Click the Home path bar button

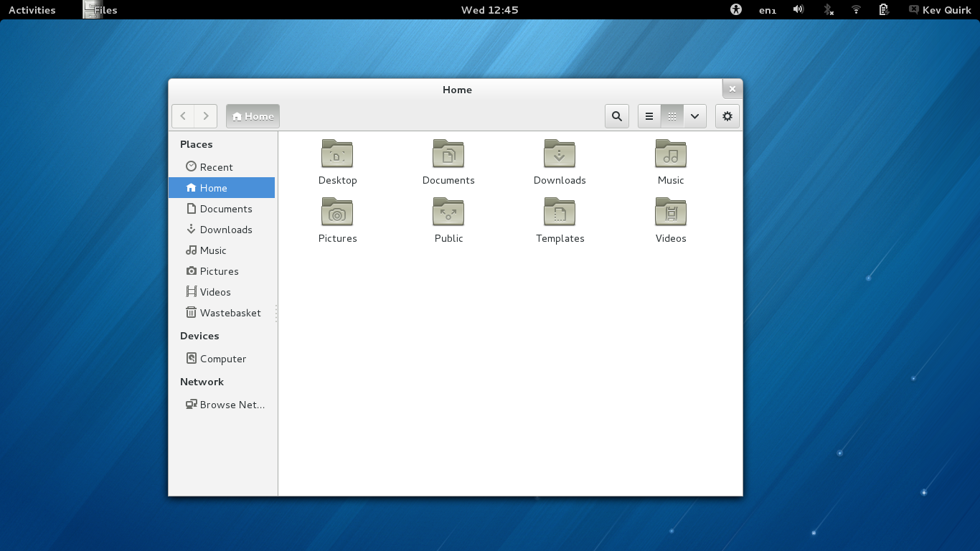pyautogui.click(x=253, y=116)
